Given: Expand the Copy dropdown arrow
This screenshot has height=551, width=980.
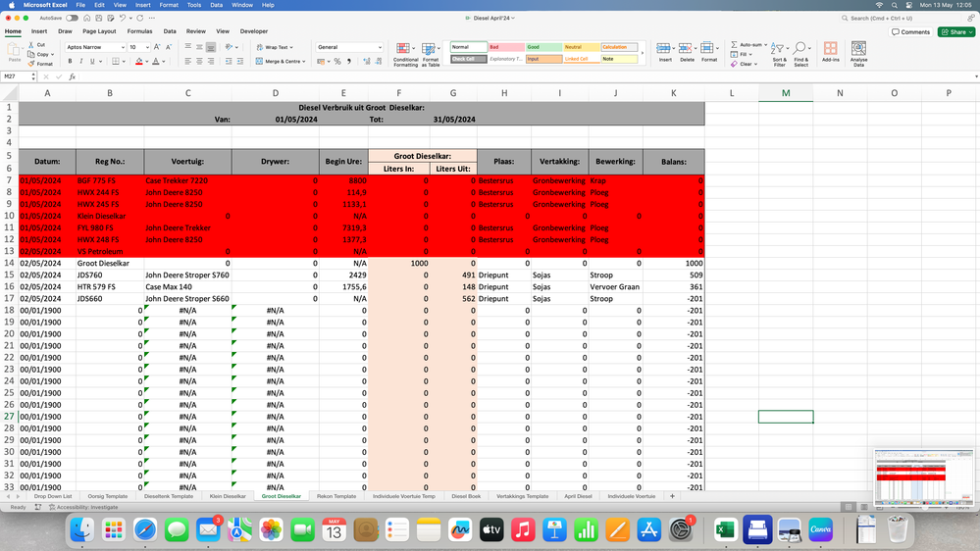Looking at the screenshot, I should [53, 54].
